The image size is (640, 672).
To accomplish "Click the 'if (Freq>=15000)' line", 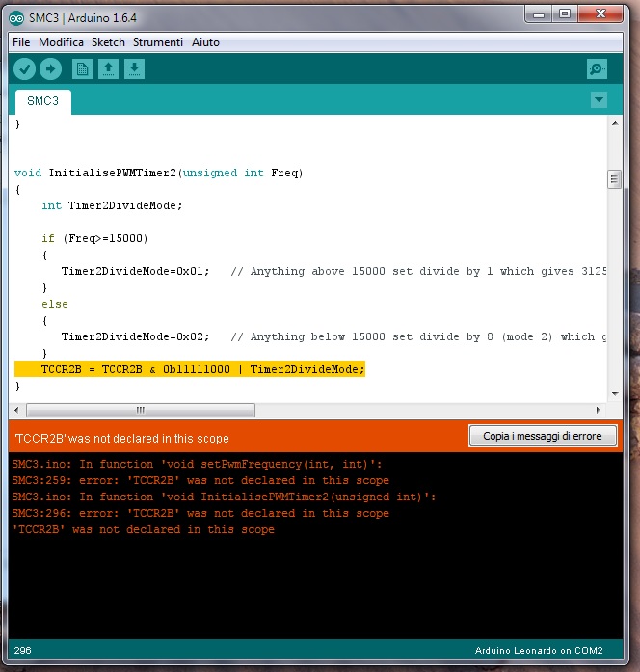I will (x=94, y=238).
